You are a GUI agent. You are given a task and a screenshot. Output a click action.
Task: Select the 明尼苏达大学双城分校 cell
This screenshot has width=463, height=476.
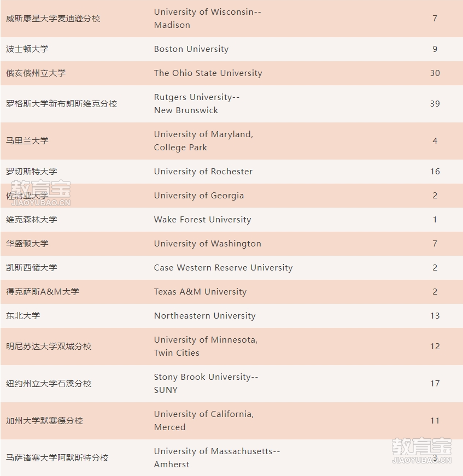coord(49,346)
